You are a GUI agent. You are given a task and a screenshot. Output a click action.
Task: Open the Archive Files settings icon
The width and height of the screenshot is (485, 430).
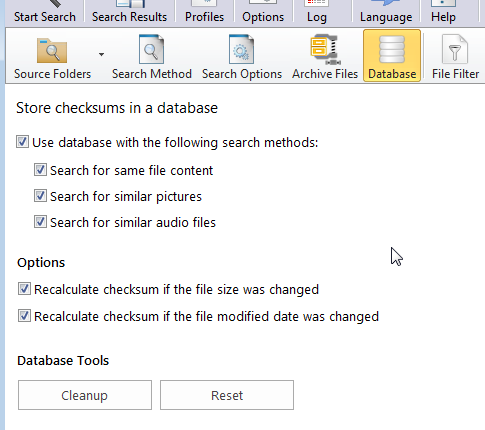pos(325,49)
